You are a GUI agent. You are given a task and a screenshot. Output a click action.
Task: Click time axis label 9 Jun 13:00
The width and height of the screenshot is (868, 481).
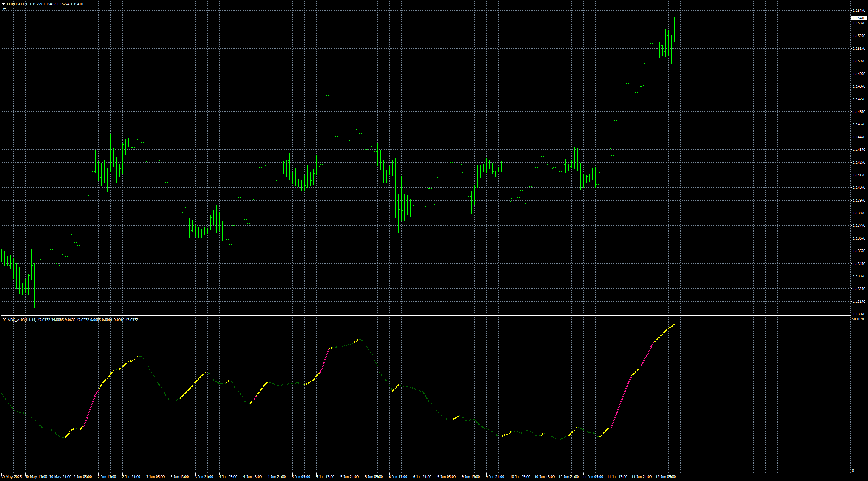471,477
